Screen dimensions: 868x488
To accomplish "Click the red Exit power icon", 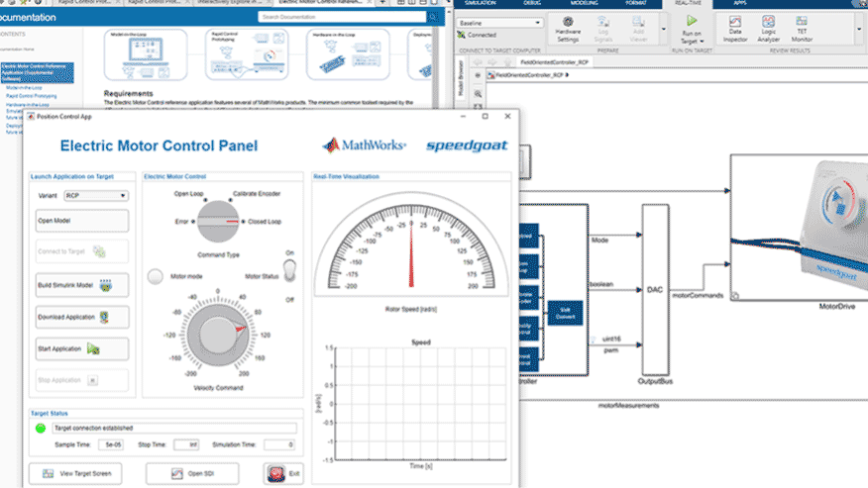I will pos(276,473).
